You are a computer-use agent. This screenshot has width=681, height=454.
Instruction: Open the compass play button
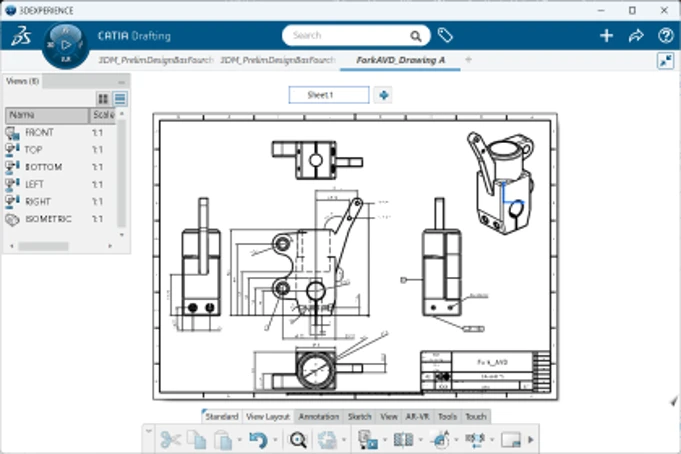click(x=66, y=45)
